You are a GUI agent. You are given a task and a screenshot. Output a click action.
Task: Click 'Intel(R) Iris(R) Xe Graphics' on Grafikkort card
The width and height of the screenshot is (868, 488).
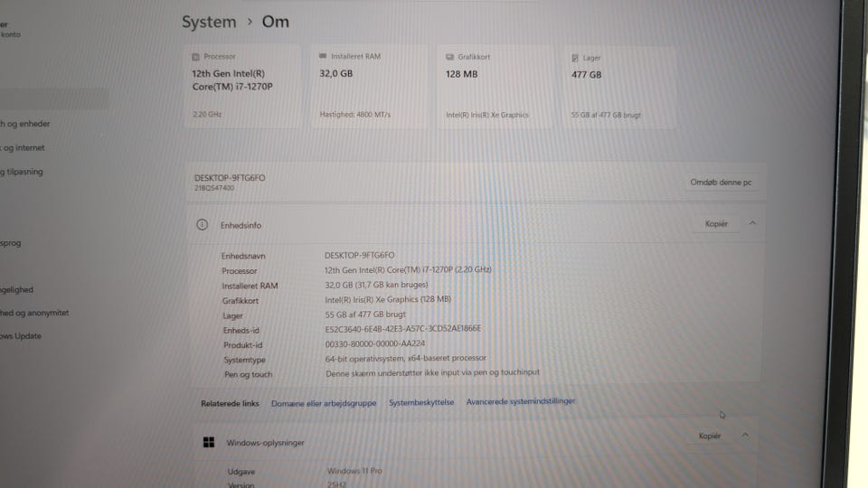click(x=487, y=115)
